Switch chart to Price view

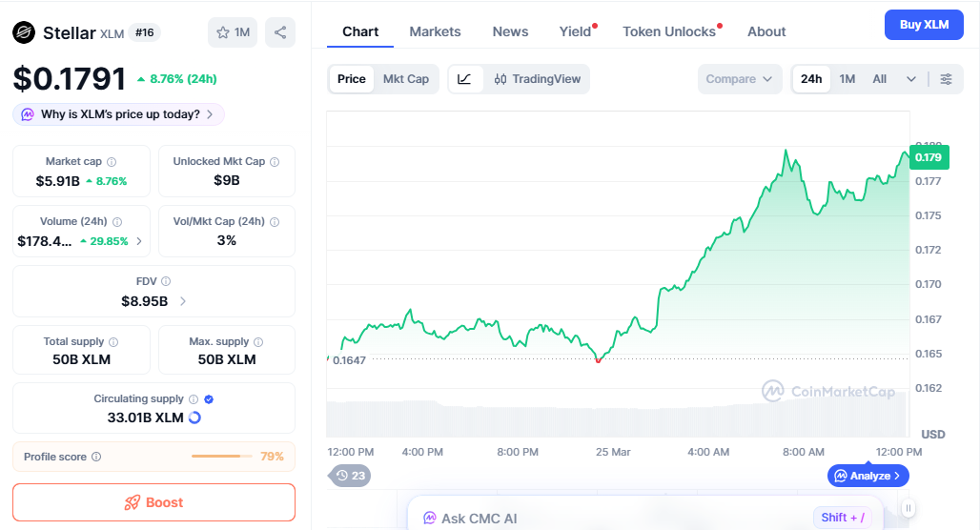click(351, 79)
